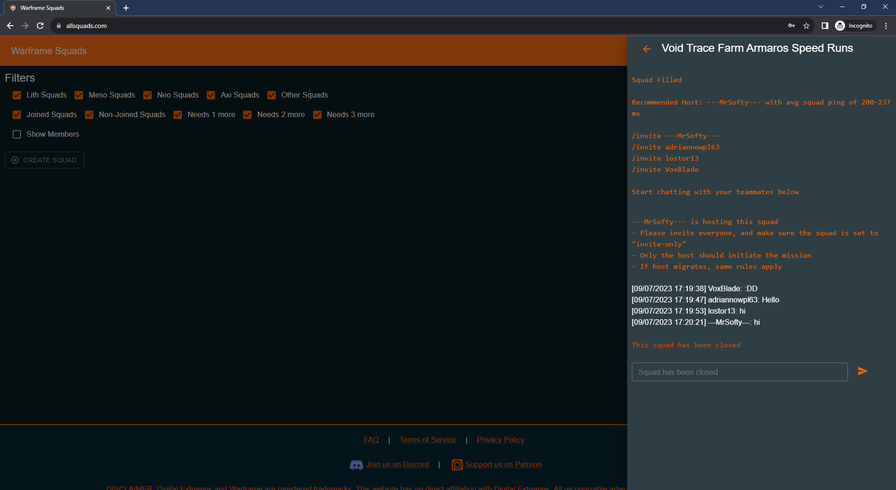Click the 'Squad Filled' status text
The width and height of the screenshot is (896, 490).
[657, 80]
